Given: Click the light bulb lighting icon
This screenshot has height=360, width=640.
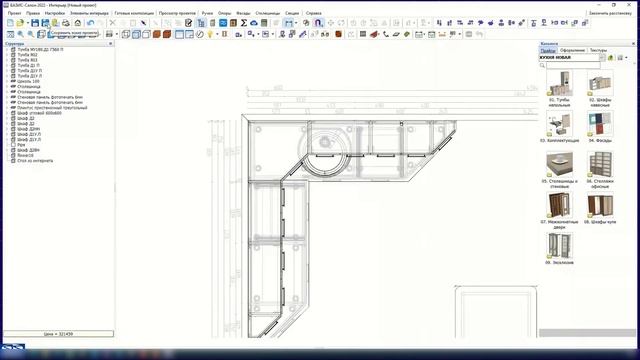Looking at the screenshot, I should (210, 35).
